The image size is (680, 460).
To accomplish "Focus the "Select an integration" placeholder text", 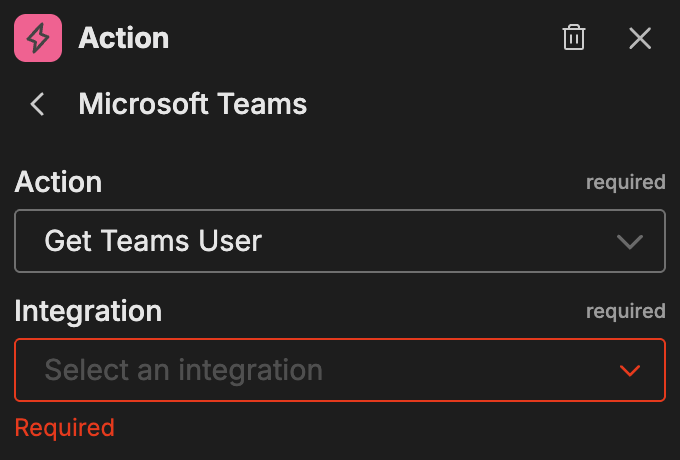I will [183, 370].
